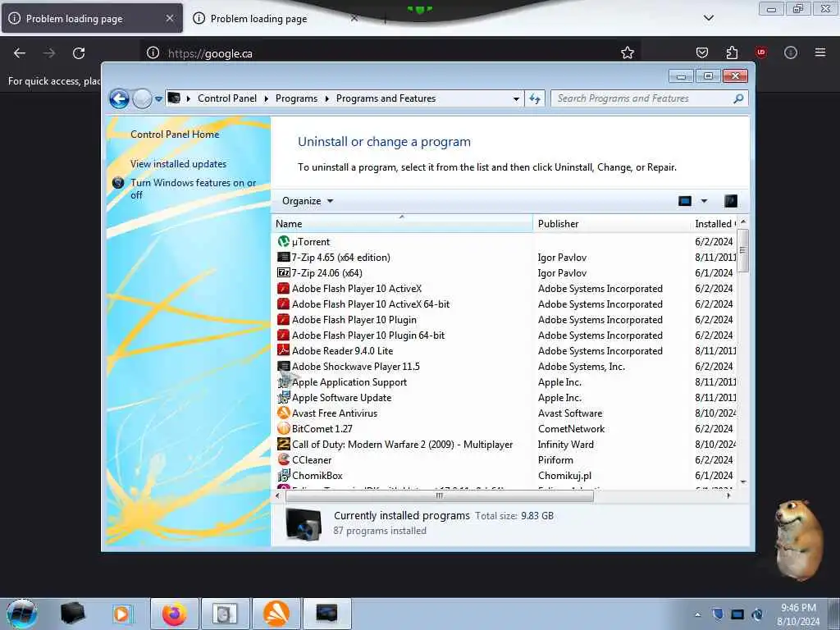Click Infinity Ward publisher cell
Viewport: 840px width, 630px height.
[566, 445]
